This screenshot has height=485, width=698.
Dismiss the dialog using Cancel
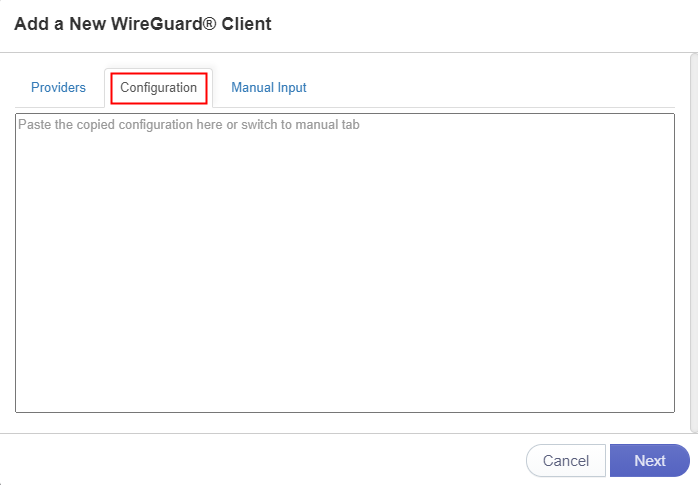565,461
